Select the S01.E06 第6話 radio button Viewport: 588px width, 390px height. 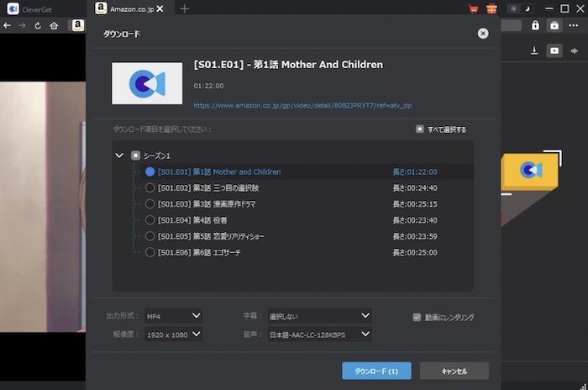click(150, 252)
